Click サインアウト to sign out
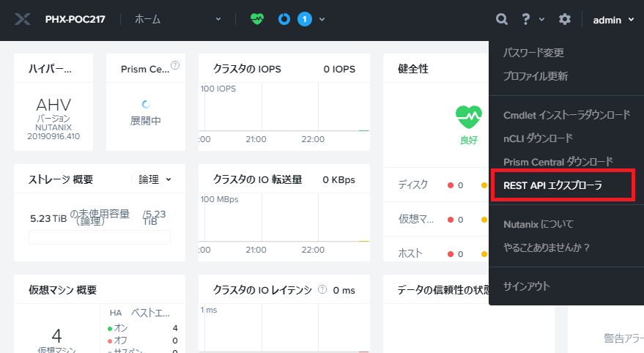Viewport: 644px width, 353px height. tap(527, 286)
